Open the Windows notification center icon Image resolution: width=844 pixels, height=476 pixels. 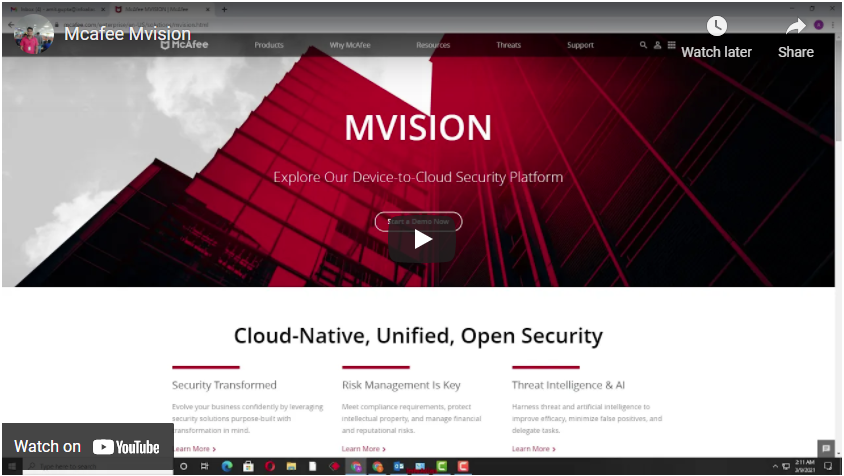click(828, 466)
